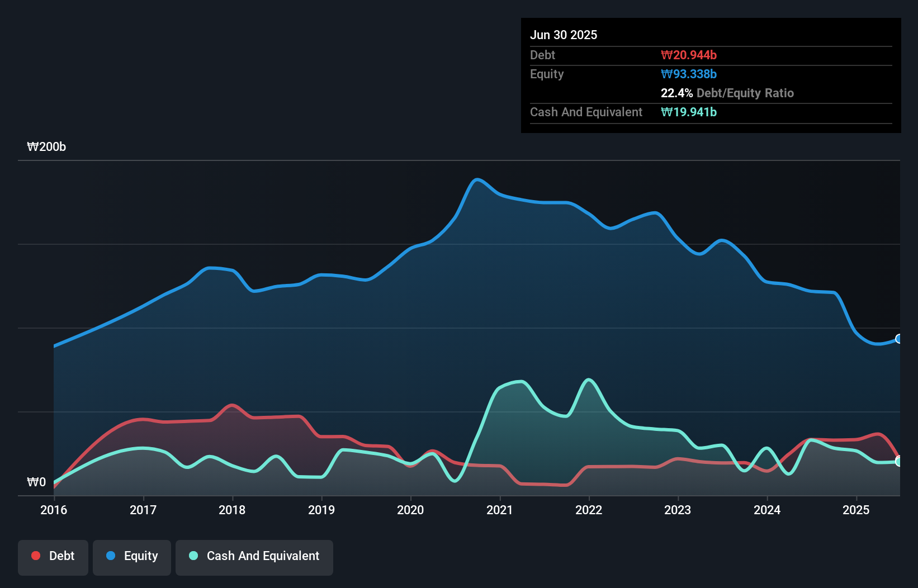This screenshot has height=588, width=918.
Task: Select the blue equity endpoint marker on the chart
Action: click(900, 338)
